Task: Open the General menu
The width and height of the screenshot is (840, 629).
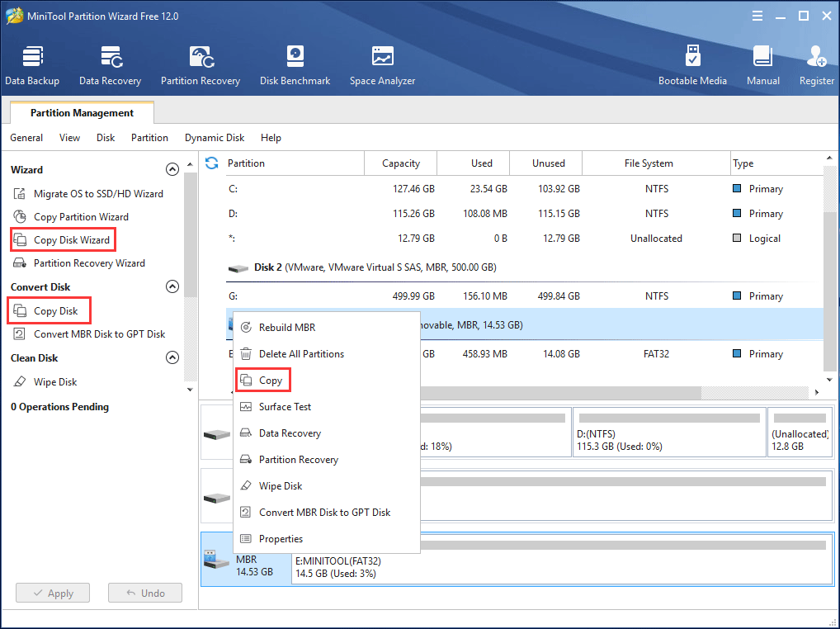Action: tap(26, 138)
